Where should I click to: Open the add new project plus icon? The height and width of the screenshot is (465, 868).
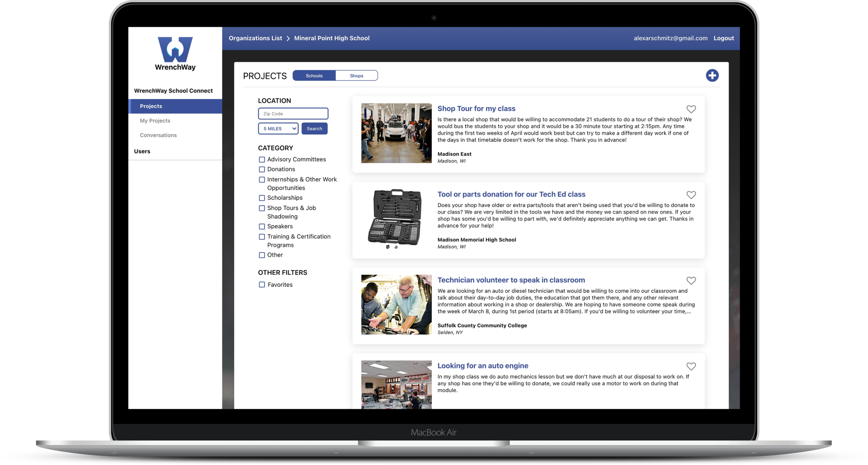tap(712, 75)
